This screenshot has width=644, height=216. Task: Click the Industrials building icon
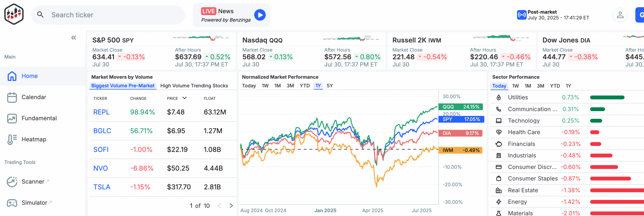[499, 155]
